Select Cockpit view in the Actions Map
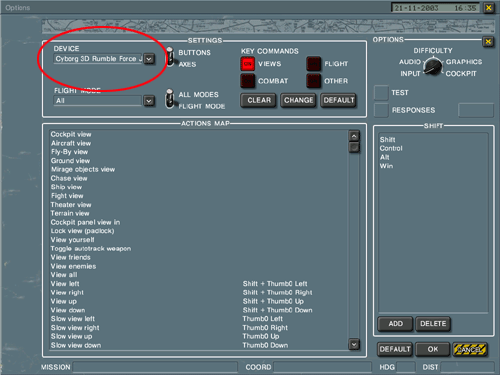 tap(71, 134)
